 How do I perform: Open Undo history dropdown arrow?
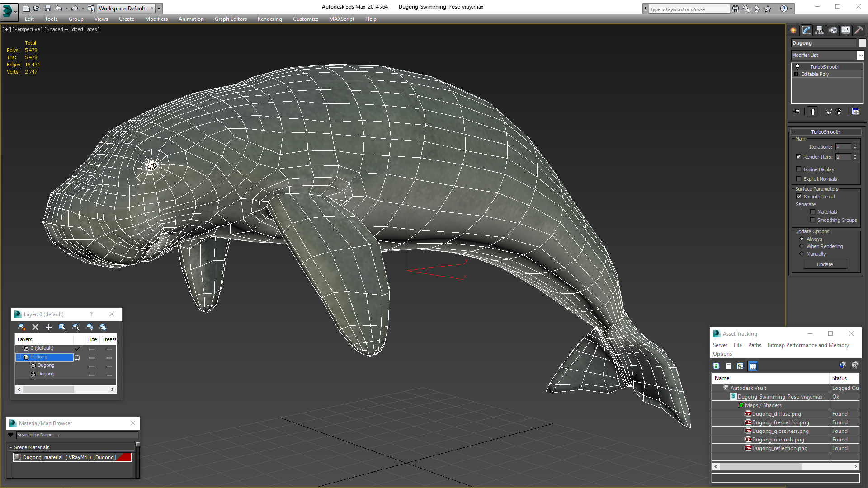click(66, 8)
